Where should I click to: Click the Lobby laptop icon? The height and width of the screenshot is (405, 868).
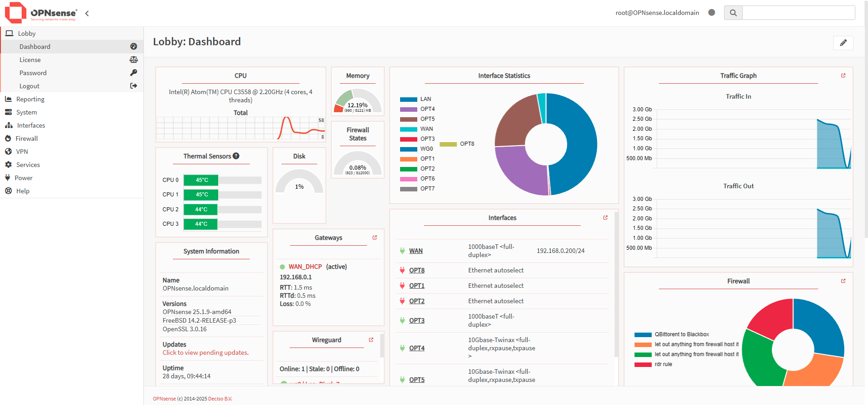pos(9,33)
